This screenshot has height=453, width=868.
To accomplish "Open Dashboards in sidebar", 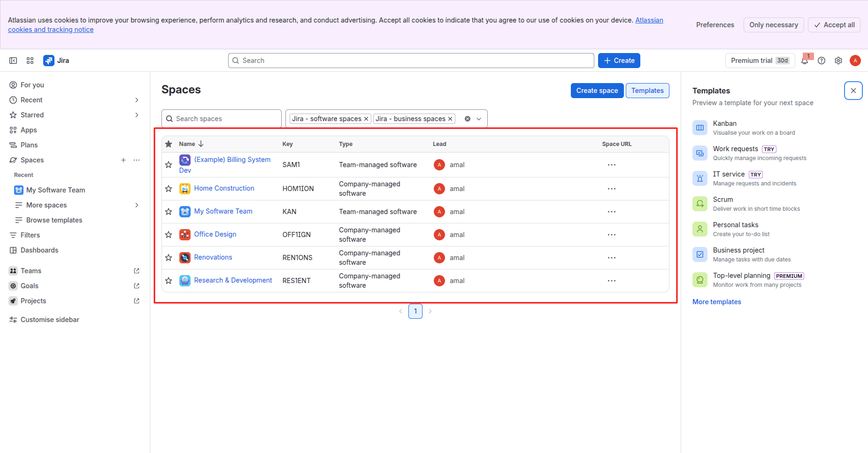I will [x=75, y=250].
